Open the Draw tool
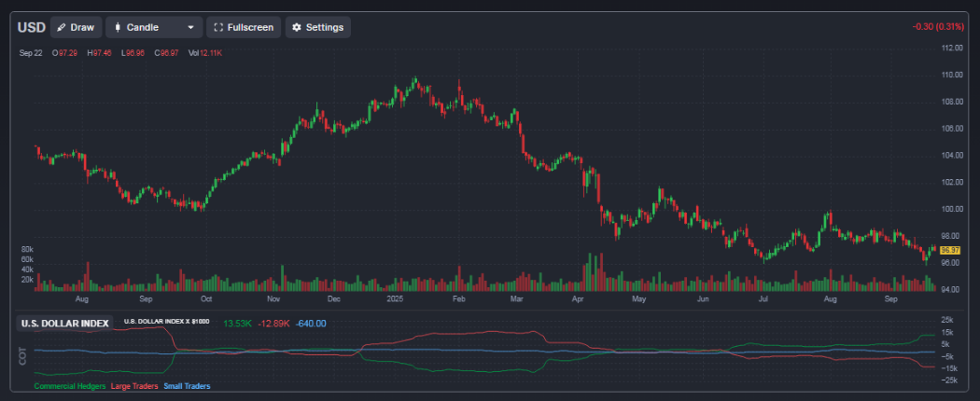 76,27
